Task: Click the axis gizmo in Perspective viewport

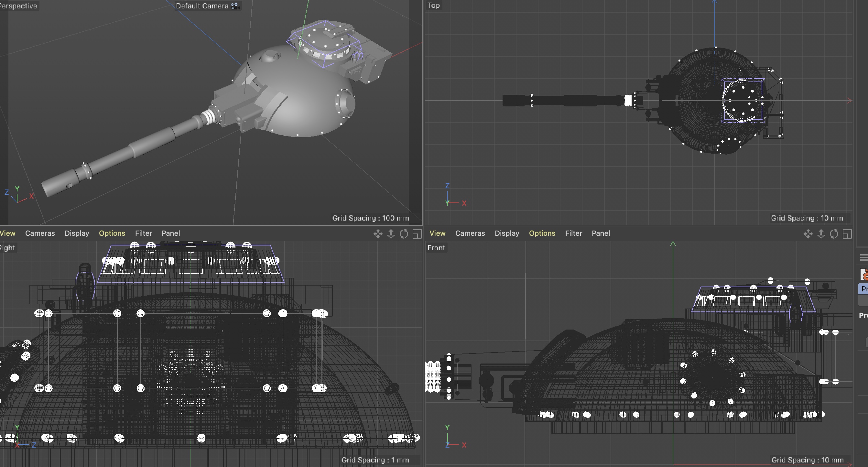Action: coord(19,195)
